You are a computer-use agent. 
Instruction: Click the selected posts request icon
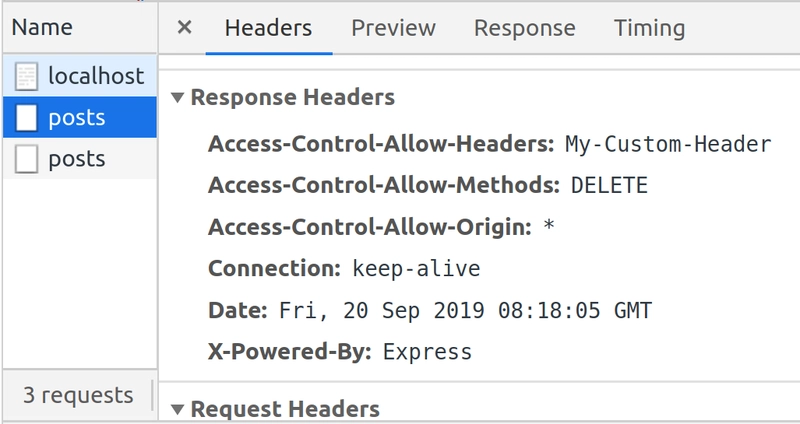click(26, 118)
